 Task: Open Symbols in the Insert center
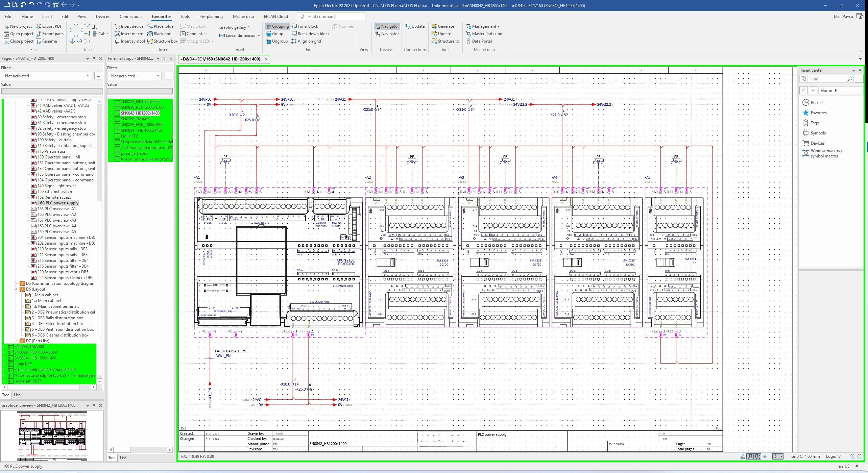pyautogui.click(x=814, y=133)
